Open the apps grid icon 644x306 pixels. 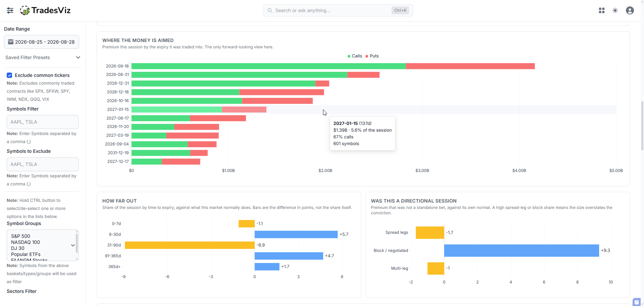pos(602,10)
